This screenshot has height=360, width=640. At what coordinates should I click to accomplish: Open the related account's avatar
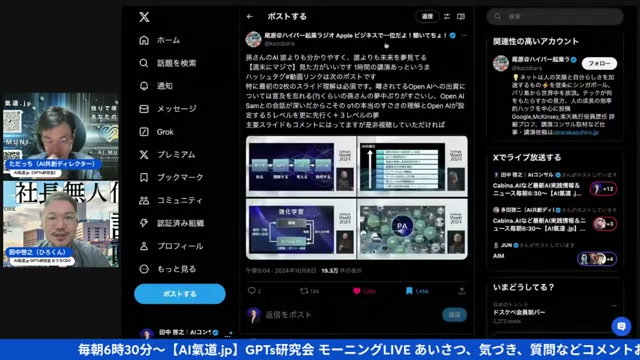501,63
